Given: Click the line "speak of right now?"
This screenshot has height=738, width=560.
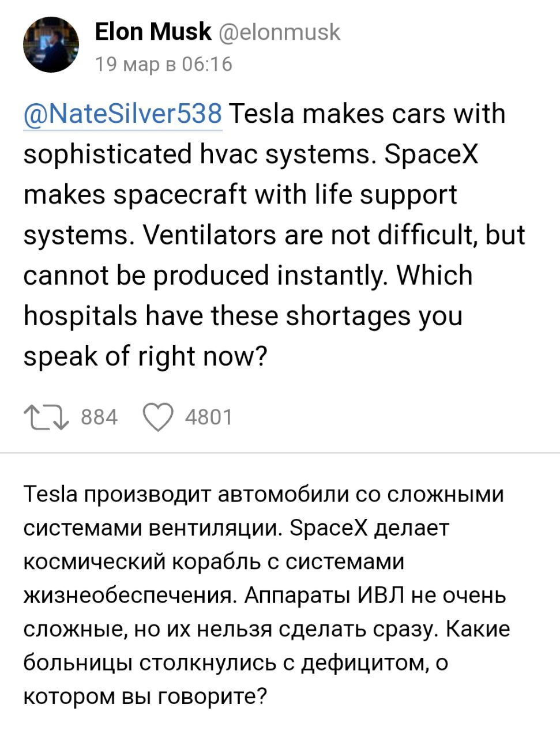Looking at the screenshot, I should click(145, 356).
